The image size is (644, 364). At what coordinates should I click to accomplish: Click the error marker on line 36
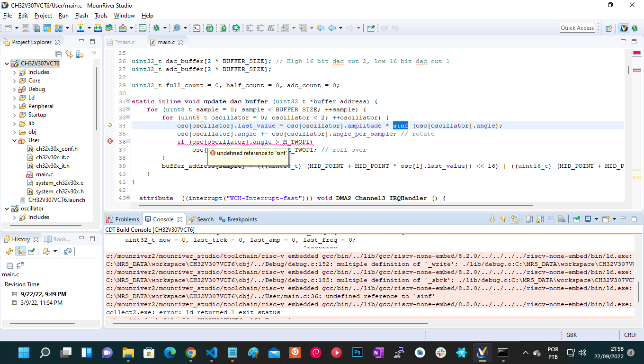[110, 141]
